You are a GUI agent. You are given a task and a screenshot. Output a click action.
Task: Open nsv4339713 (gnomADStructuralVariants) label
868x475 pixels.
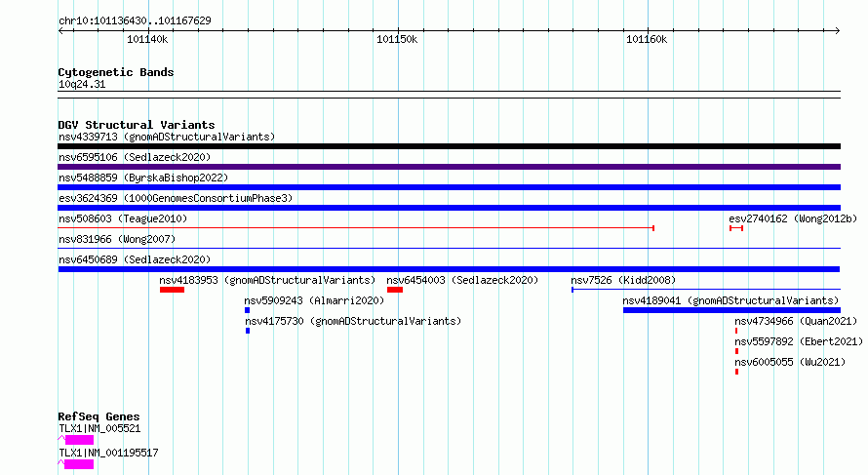[167, 137]
